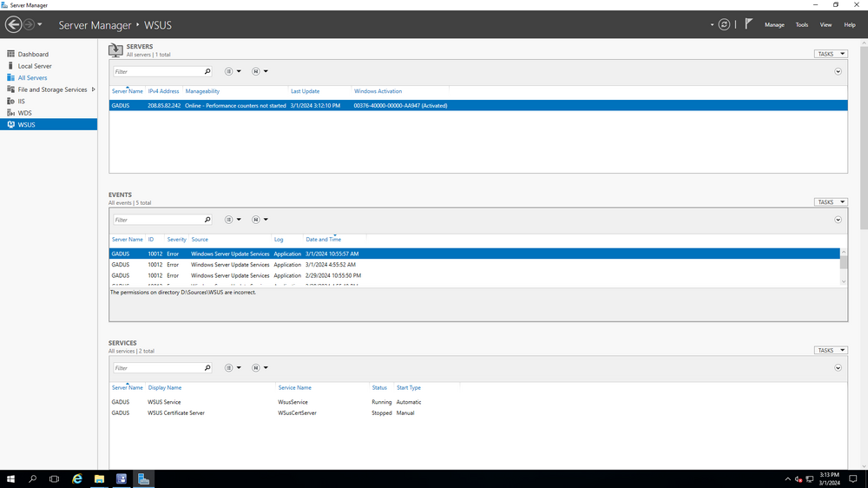Screen dimensions: 868x488
Task: Sort servers by Last Update column
Action: click(x=305, y=91)
